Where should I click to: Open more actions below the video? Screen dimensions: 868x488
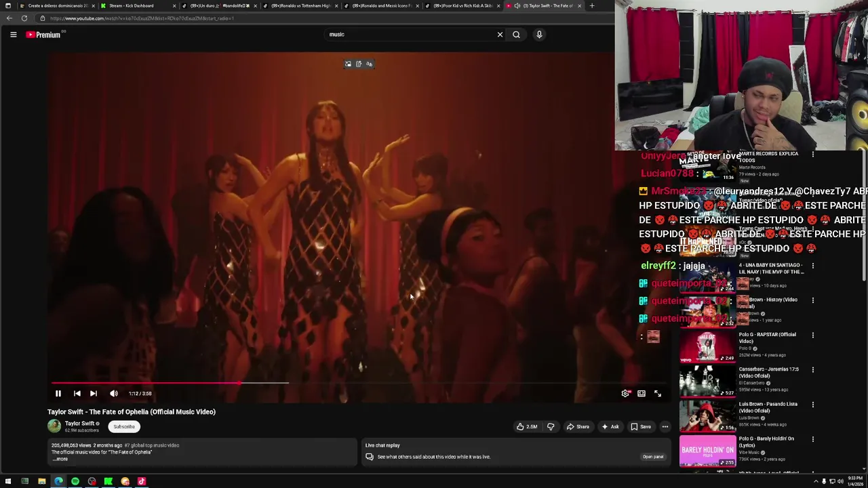click(x=665, y=426)
